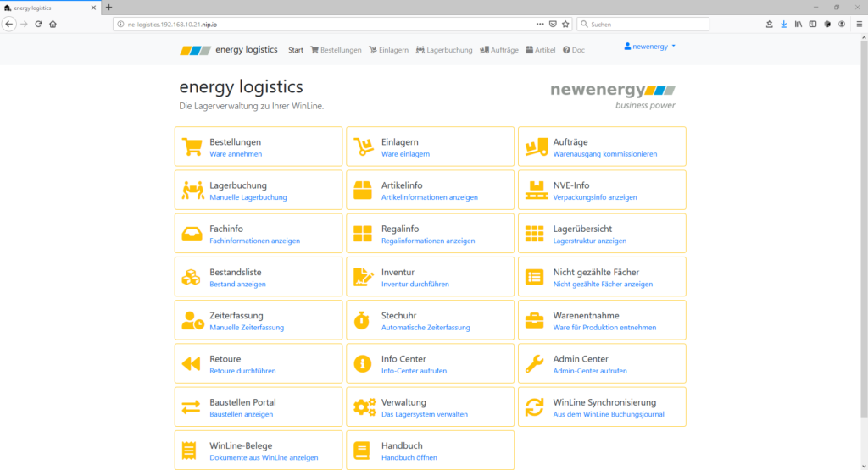The image size is (868, 470).
Task: Click 'Inventur durchführen' link
Action: [x=415, y=285]
